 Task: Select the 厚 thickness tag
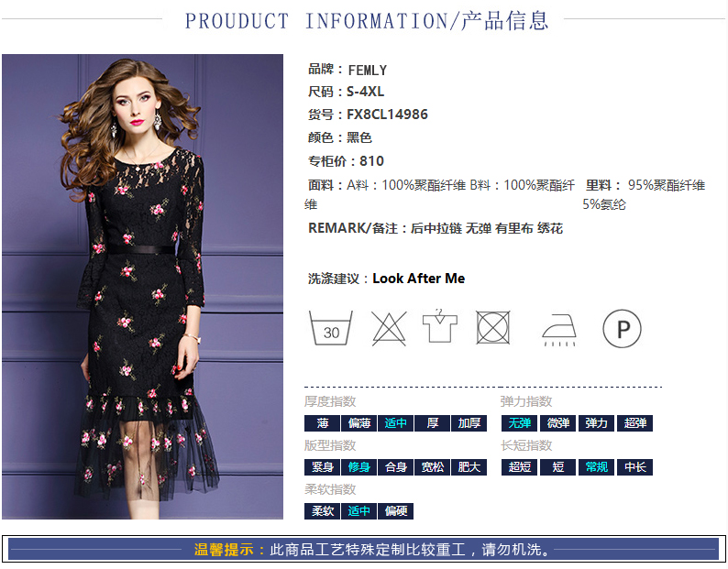pos(432,422)
